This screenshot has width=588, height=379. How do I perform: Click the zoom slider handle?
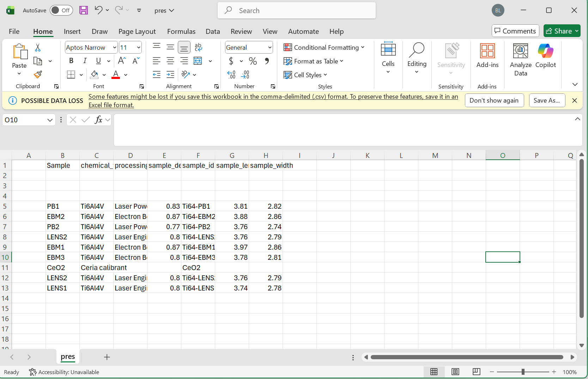coord(523,372)
